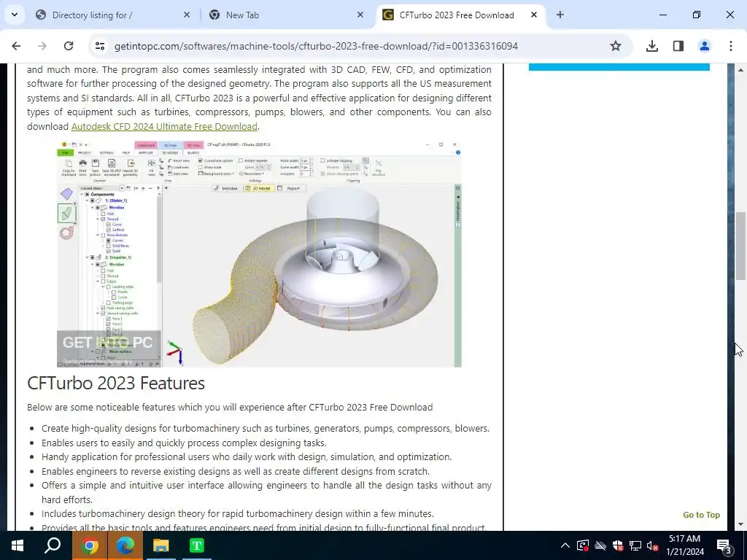Close the 'New Tab' tab
747x560 pixels.
click(x=360, y=15)
